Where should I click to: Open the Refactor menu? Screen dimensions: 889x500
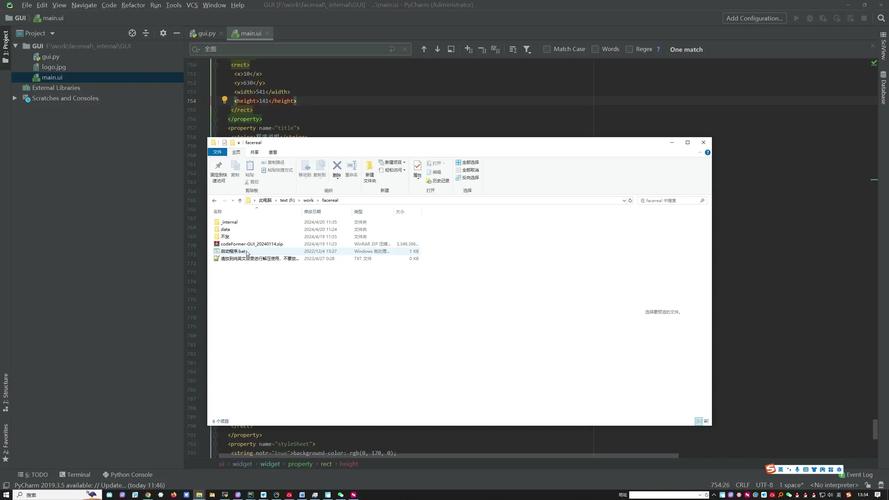point(133,5)
